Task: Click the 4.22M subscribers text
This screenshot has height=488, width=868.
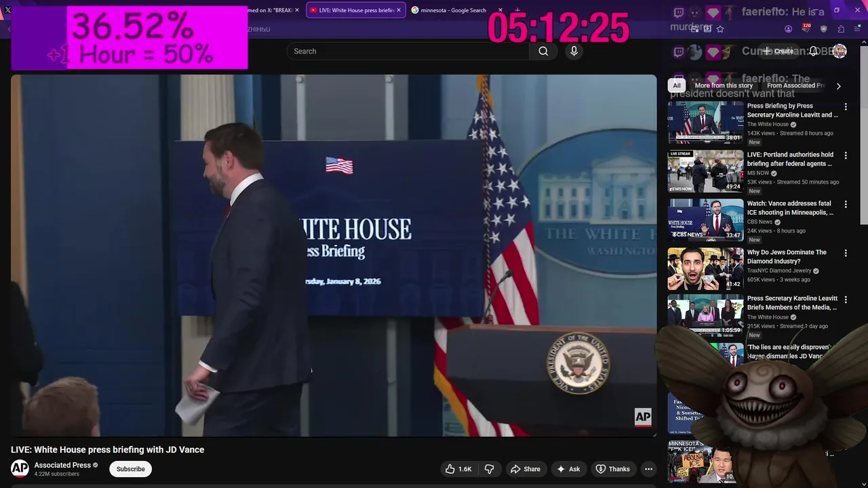Action: coord(57,474)
